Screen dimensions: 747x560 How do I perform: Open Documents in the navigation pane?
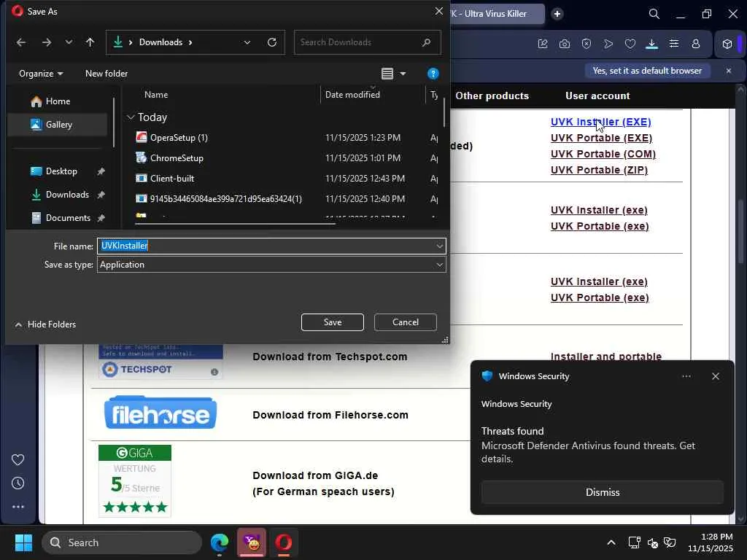pos(68,217)
